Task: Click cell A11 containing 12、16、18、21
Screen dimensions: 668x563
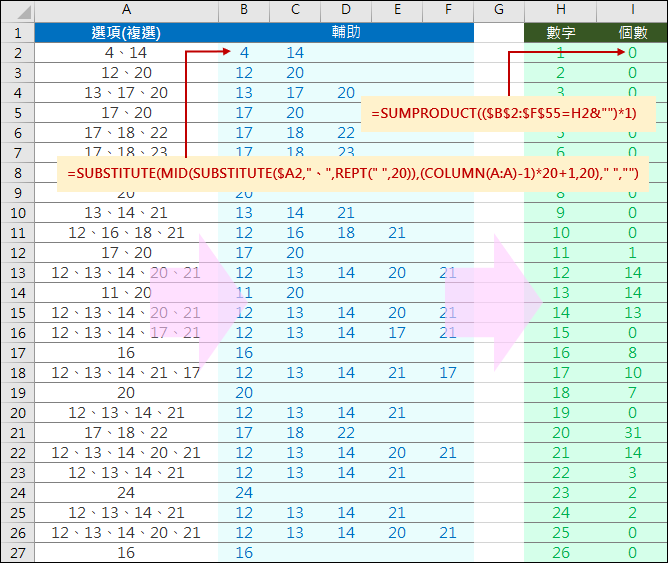Action: tap(126, 233)
